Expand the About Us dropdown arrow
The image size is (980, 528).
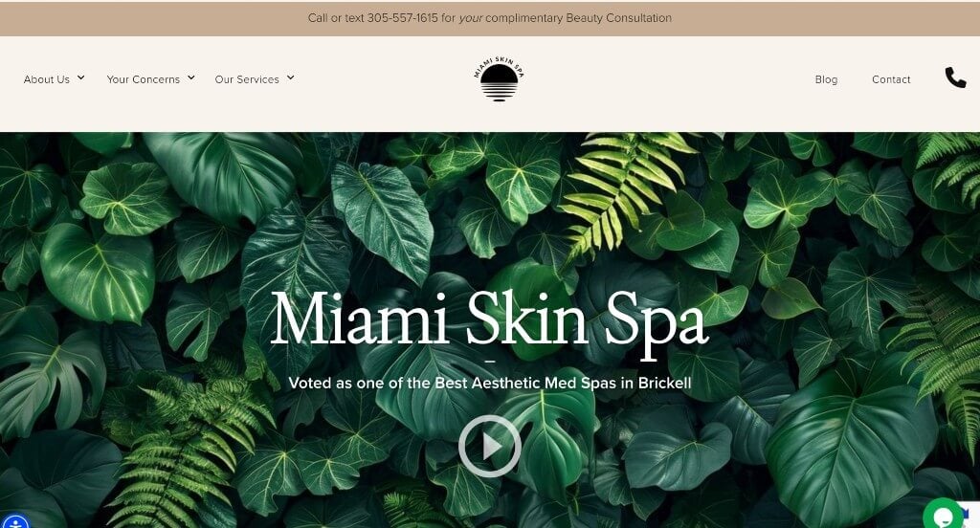[80, 78]
